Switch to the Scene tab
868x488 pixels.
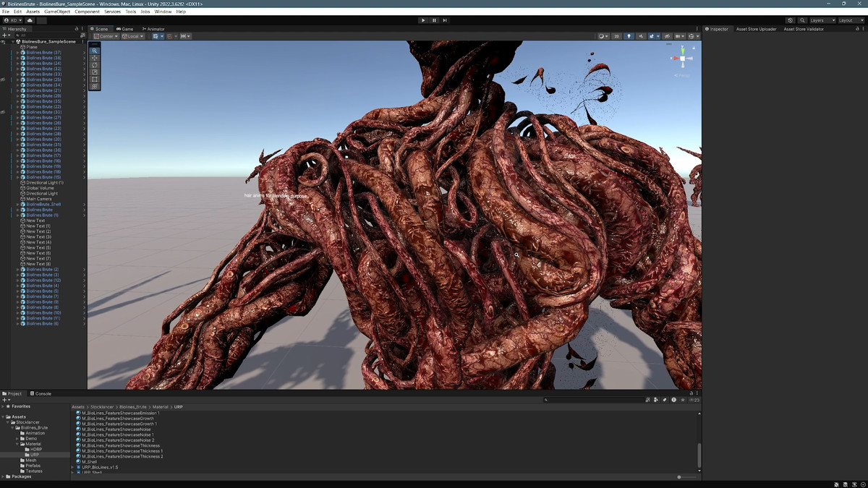tap(100, 29)
